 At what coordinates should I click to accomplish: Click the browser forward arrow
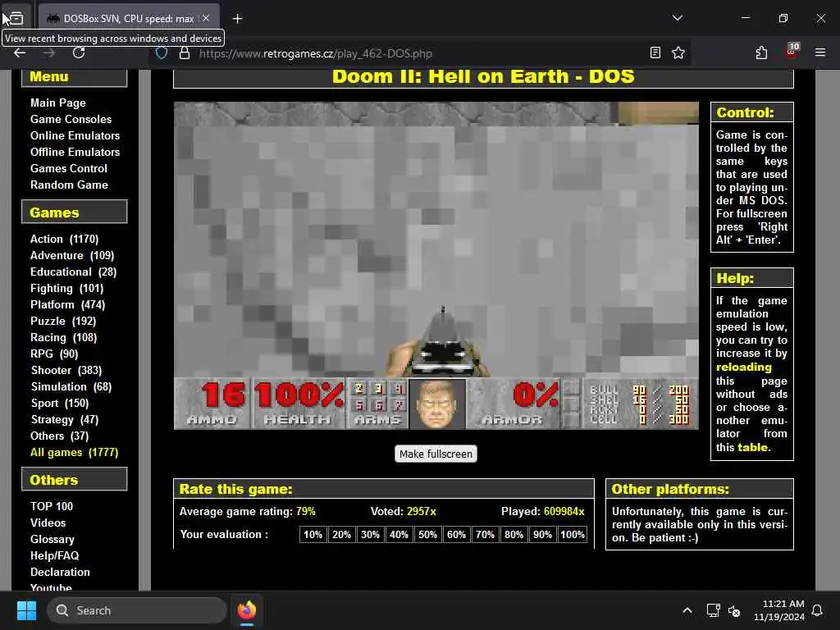(48, 52)
